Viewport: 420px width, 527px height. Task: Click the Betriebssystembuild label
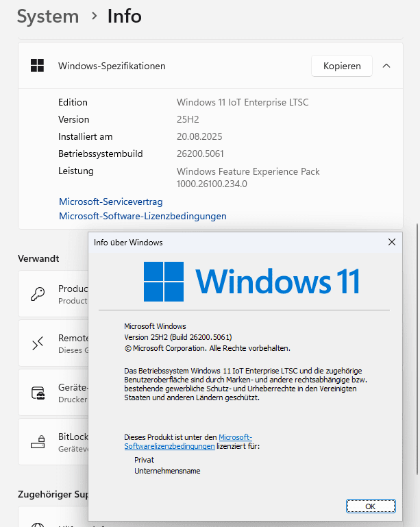tap(101, 154)
